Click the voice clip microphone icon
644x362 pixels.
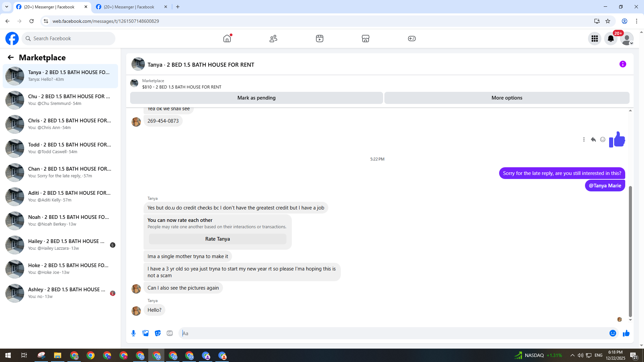click(133, 333)
